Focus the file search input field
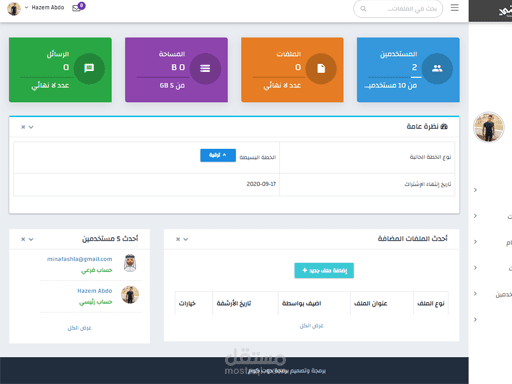This screenshot has height=384, width=512. point(398,9)
